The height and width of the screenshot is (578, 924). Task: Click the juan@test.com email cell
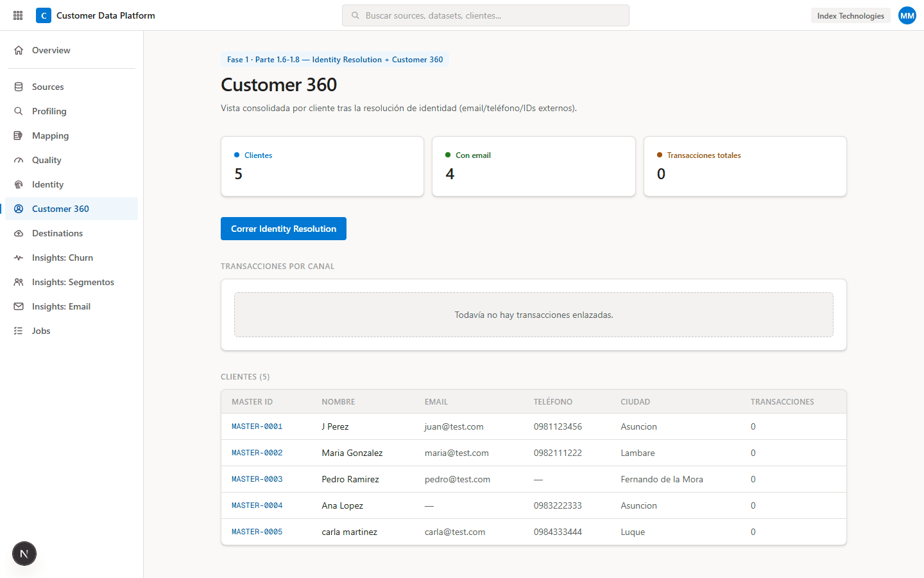click(454, 426)
